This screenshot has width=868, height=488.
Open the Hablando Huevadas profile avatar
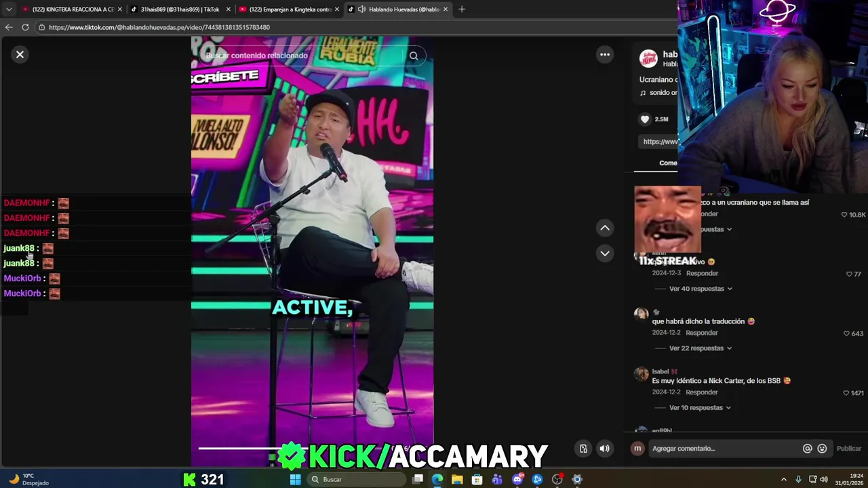(x=648, y=58)
